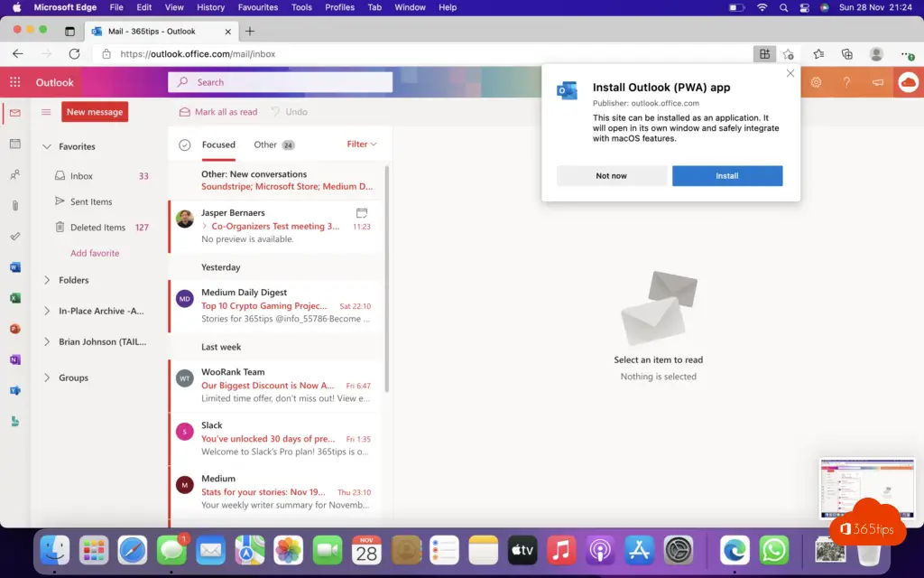Toggle the folder pane hamburger button
The height and width of the screenshot is (578, 924).
pos(46,112)
